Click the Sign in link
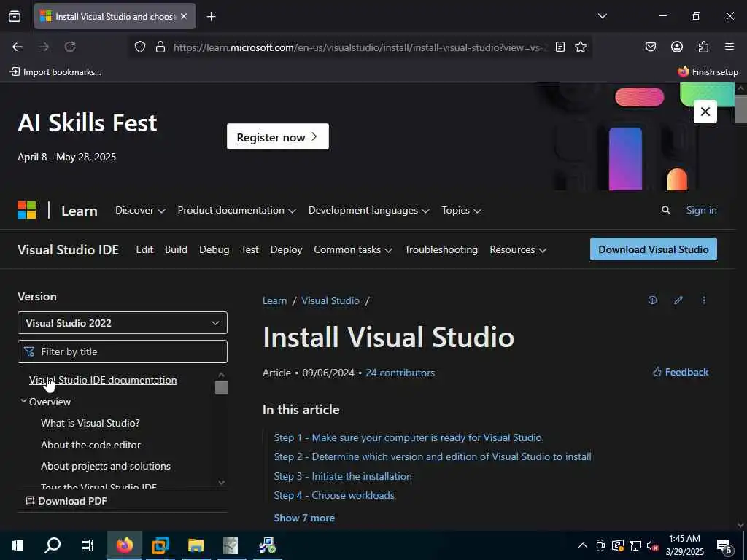The height and width of the screenshot is (560, 747). coord(701,211)
